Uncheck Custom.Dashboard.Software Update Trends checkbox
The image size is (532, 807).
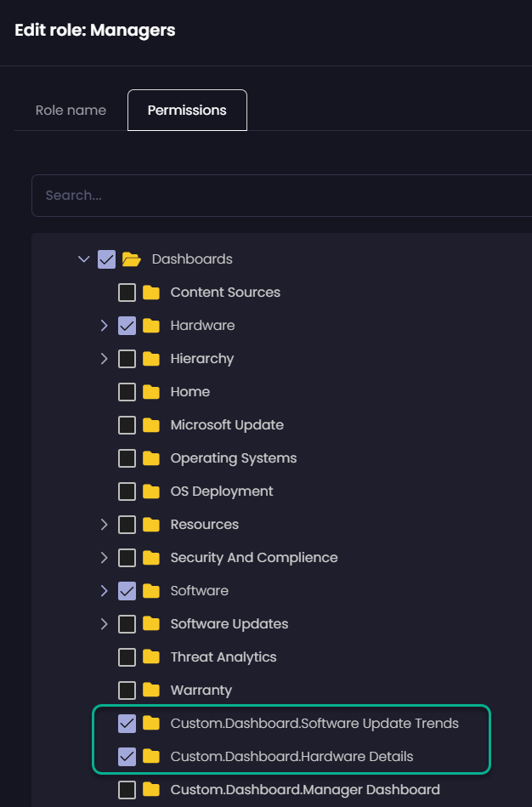127,724
